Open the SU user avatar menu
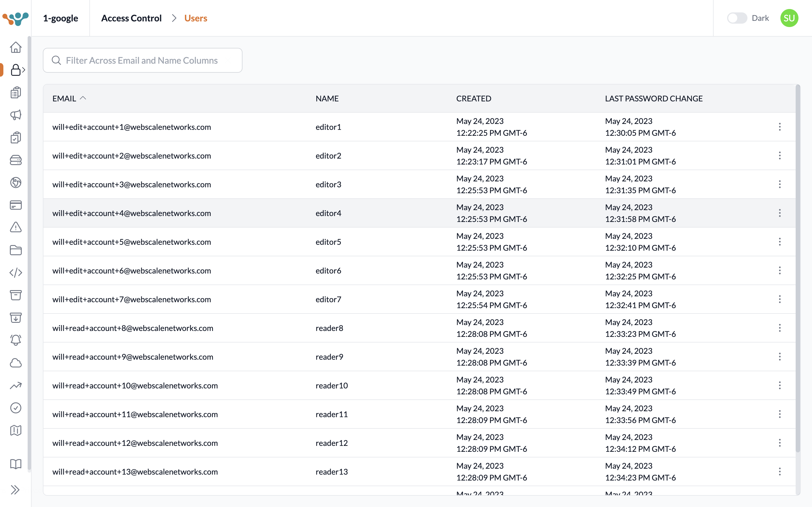The width and height of the screenshot is (812, 507). point(789,18)
